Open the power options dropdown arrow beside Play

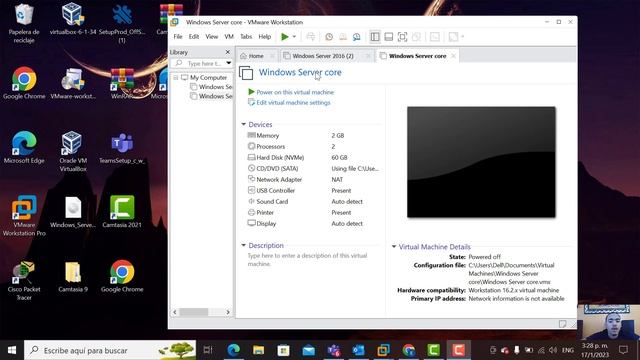tap(294, 37)
